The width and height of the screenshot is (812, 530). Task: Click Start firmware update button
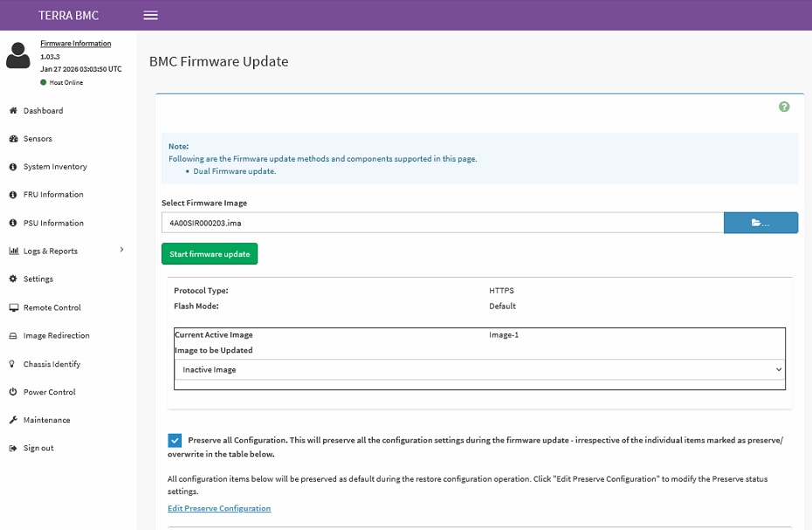[x=210, y=254]
